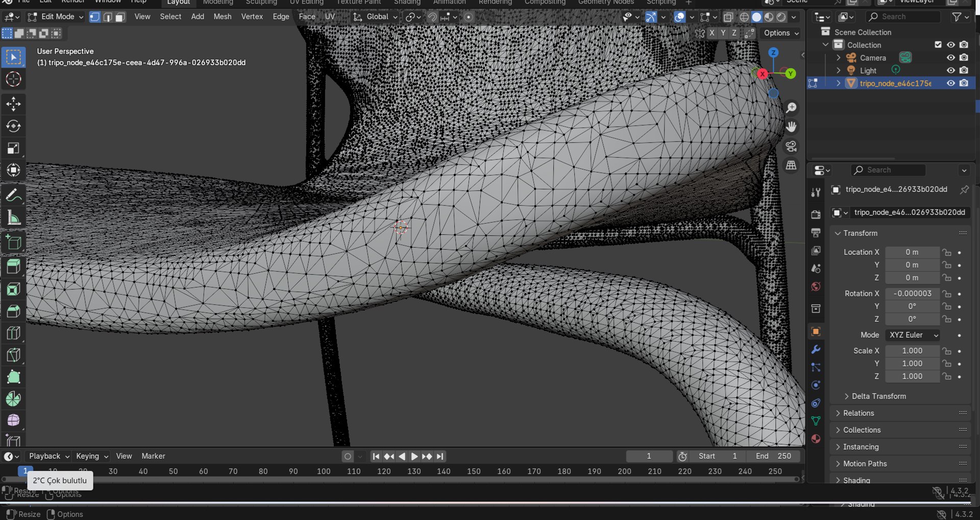The image size is (980, 520).
Task: Click the Marker menu in timeline
Action: [153, 456]
